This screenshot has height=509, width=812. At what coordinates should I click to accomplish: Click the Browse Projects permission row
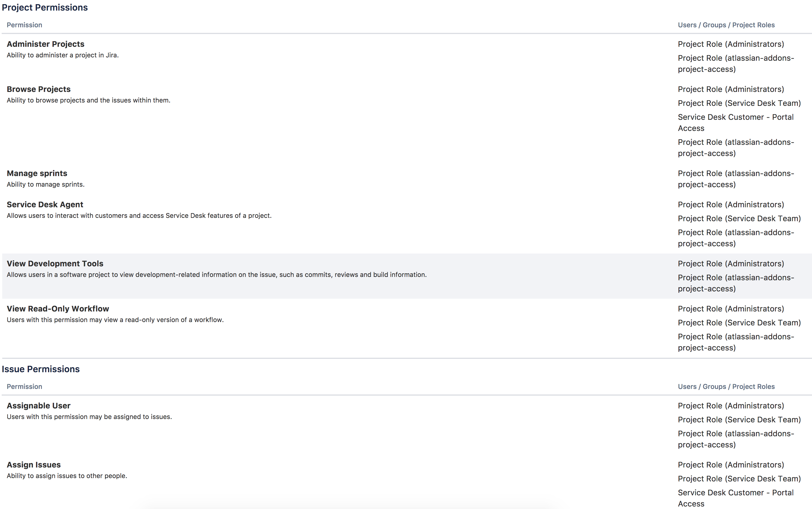tap(407, 121)
